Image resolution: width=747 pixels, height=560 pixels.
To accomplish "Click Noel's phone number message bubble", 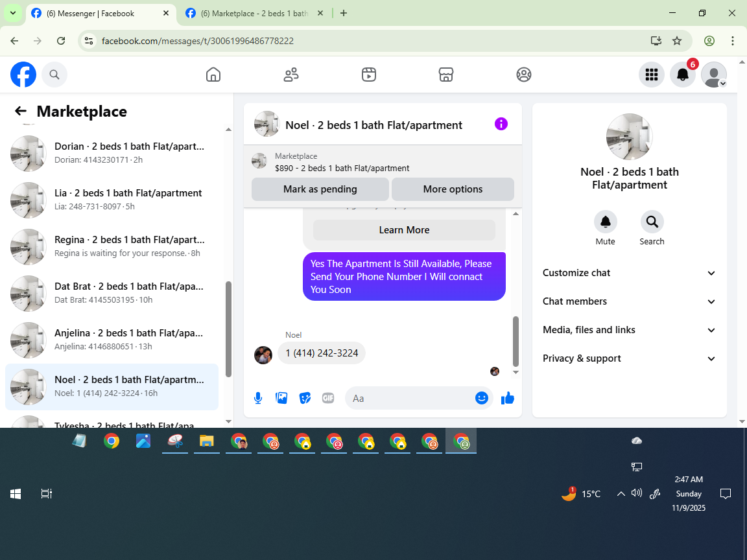I will click(322, 353).
